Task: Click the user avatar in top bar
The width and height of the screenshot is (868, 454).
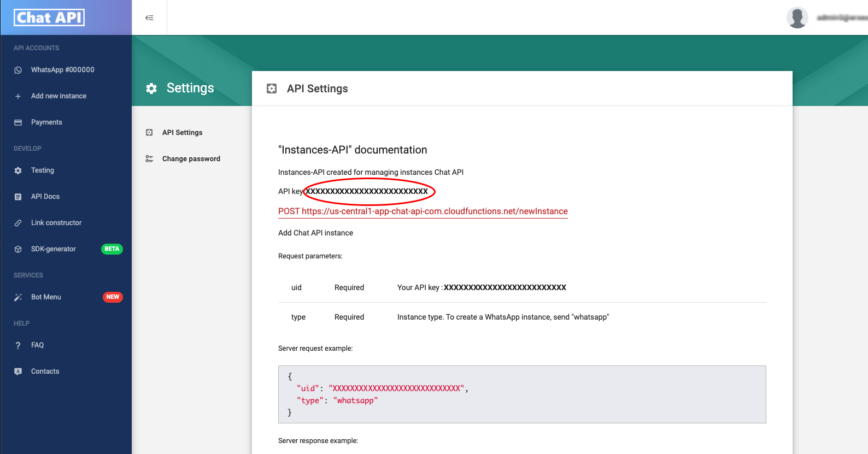Action: 797,17
